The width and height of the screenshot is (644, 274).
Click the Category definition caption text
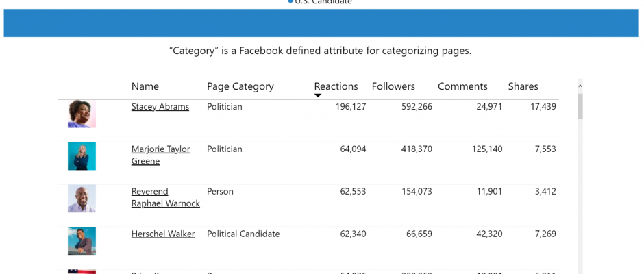[321, 51]
